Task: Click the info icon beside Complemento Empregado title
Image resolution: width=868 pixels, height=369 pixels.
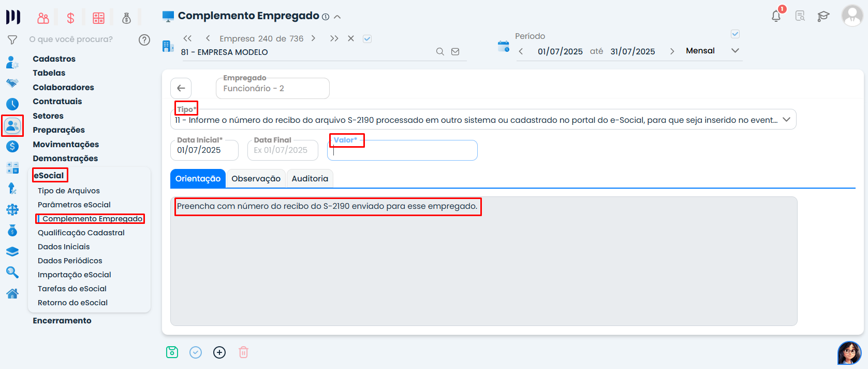Action: coord(326,17)
